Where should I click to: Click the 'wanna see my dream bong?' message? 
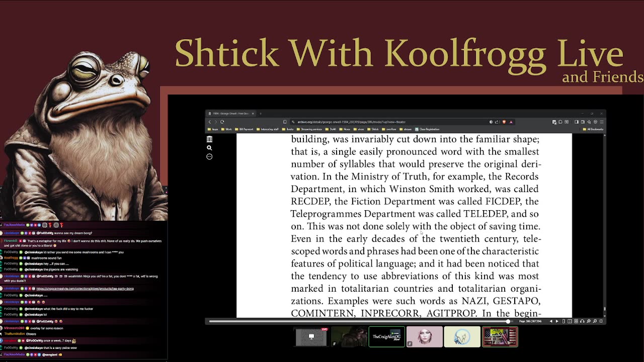[x=73, y=233]
